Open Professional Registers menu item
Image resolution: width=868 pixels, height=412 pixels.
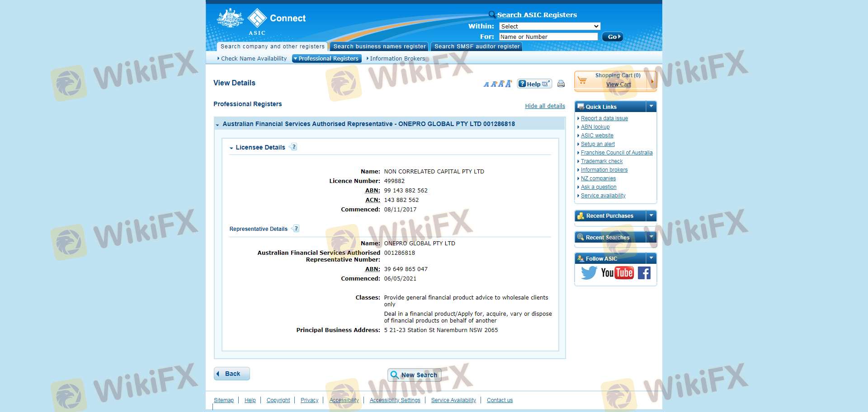click(326, 59)
